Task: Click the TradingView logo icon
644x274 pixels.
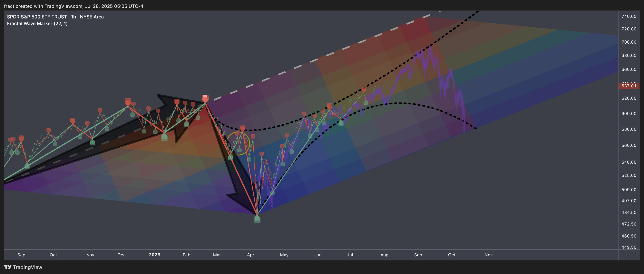Action: click(x=7, y=267)
